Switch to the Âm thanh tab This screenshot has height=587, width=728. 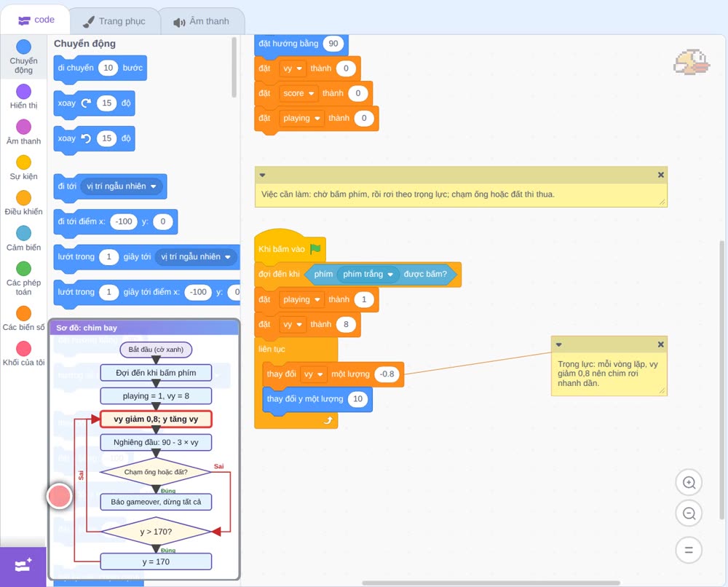[202, 21]
